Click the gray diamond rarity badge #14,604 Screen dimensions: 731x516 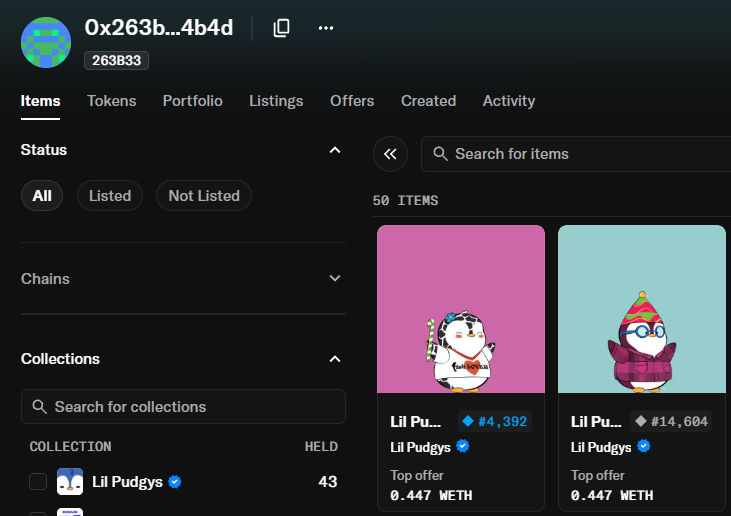point(671,421)
